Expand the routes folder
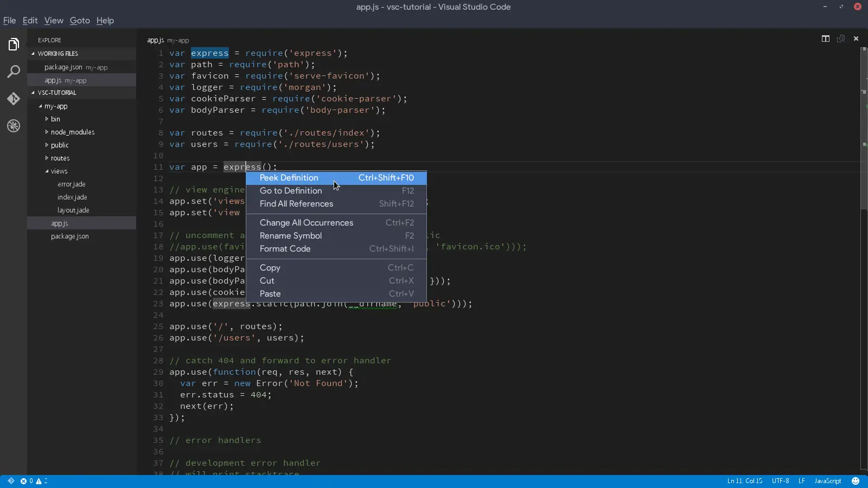Screen dimensions: 868x488 (47, 158)
